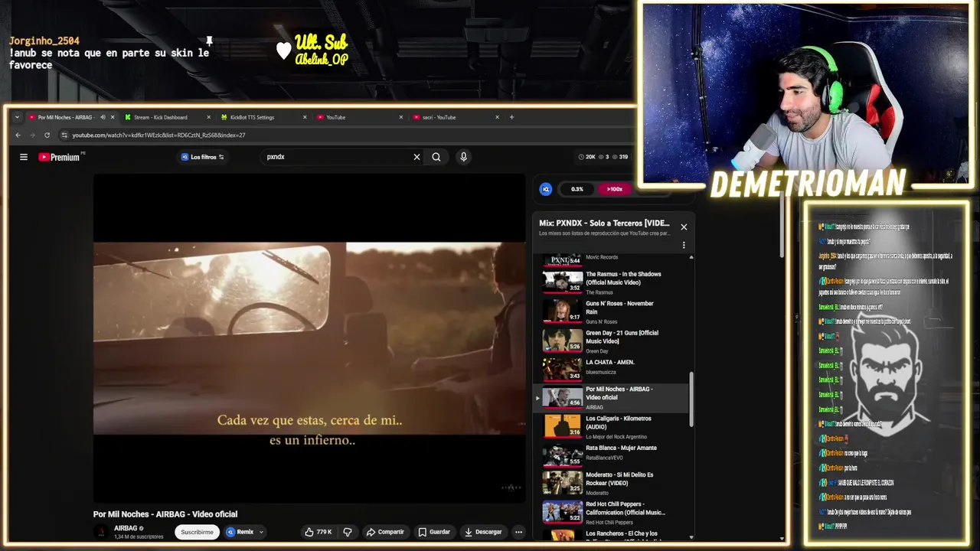Open the browser tab search dropdown
This screenshot has width=980, height=551.
point(17,117)
